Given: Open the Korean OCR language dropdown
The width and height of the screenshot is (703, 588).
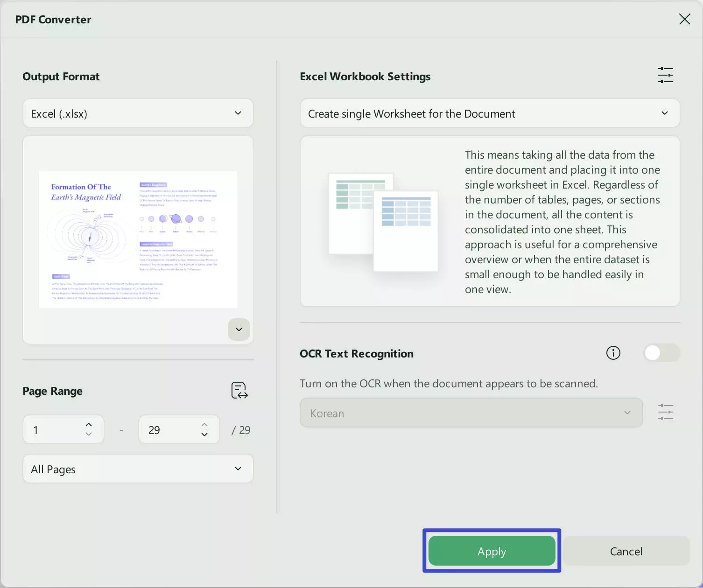Looking at the screenshot, I should pos(471,413).
